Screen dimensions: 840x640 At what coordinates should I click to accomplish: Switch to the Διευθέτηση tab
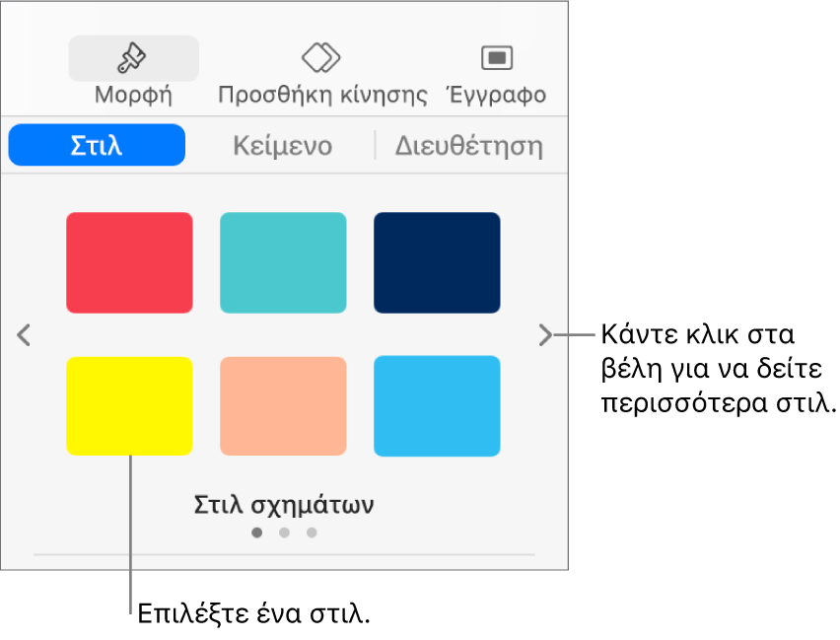click(x=469, y=146)
